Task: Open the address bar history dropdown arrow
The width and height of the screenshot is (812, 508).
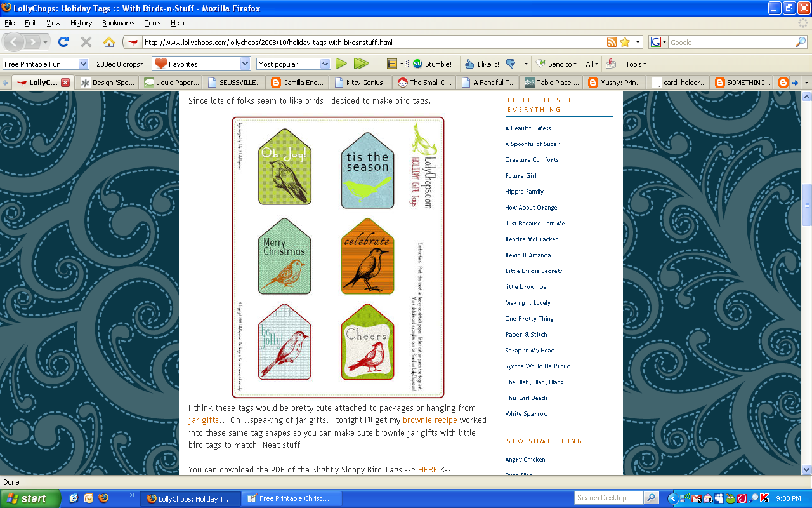Action: pyautogui.click(x=638, y=42)
